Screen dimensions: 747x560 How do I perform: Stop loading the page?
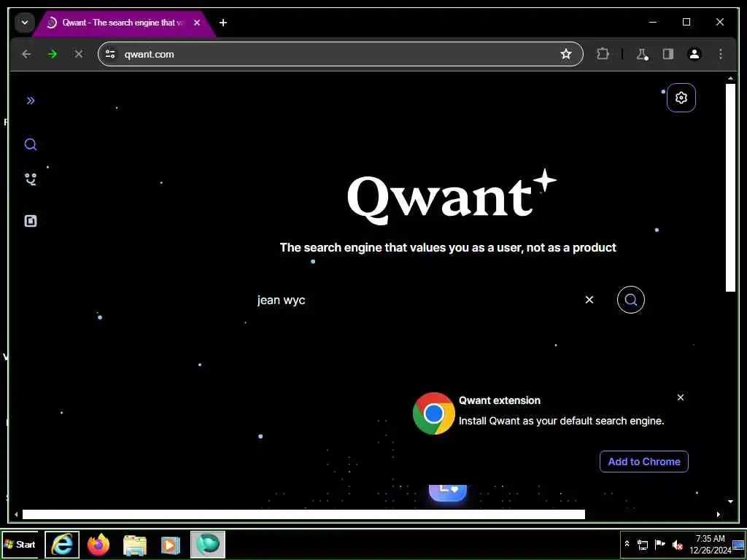79,54
